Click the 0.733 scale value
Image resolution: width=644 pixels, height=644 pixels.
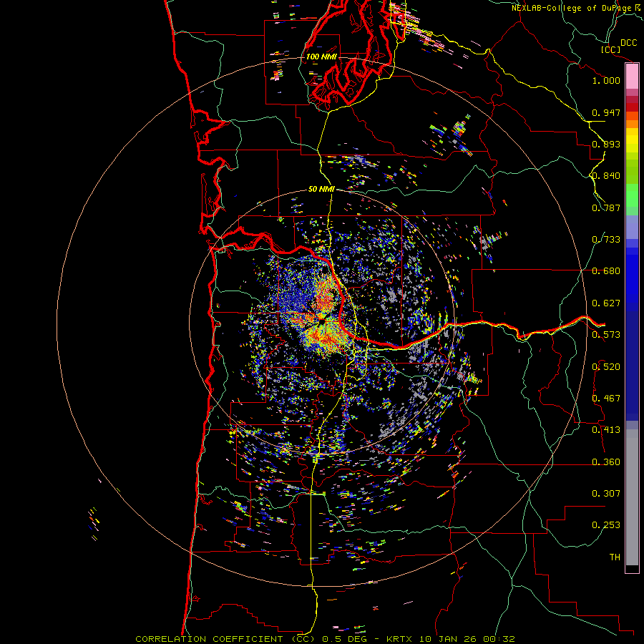(606, 240)
